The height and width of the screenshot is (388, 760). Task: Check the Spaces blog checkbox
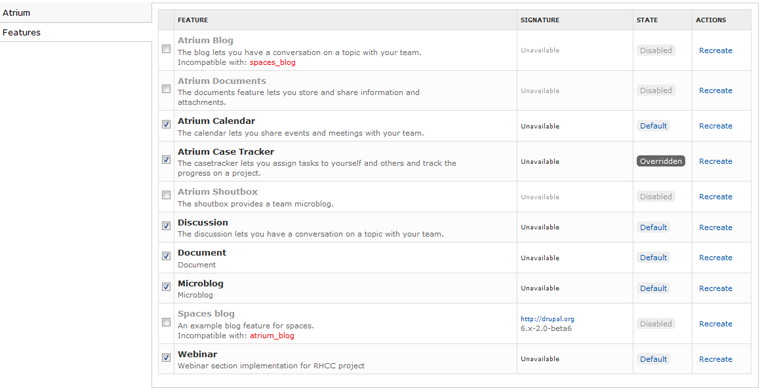coord(166,322)
